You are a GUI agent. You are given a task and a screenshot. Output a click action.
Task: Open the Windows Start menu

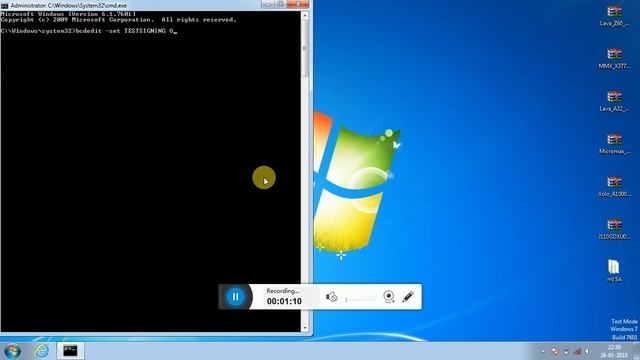pos(12,351)
